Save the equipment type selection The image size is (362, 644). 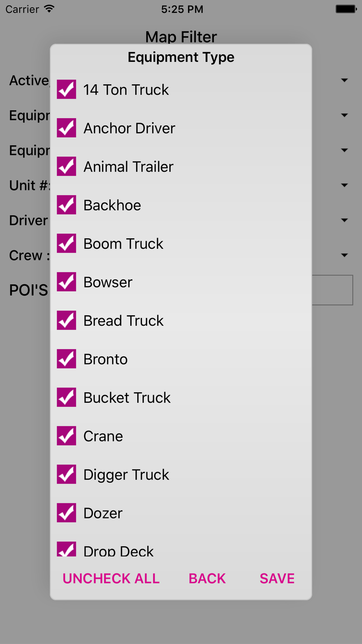[x=277, y=578]
